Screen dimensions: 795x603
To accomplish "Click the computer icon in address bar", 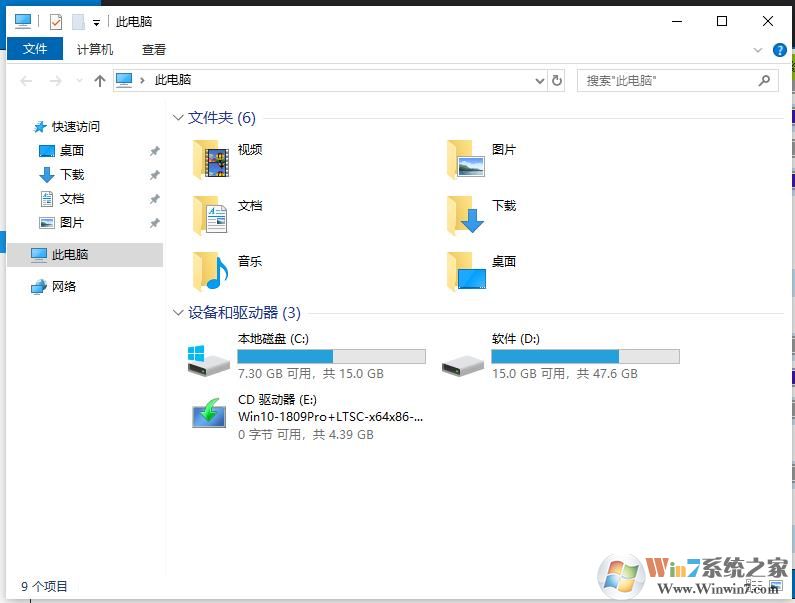I will point(124,80).
